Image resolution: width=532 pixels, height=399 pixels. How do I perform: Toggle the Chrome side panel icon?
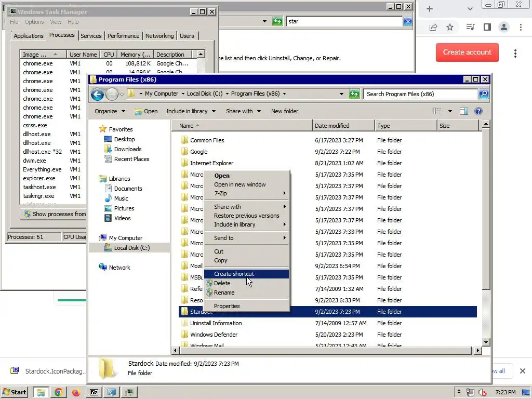tap(487, 27)
